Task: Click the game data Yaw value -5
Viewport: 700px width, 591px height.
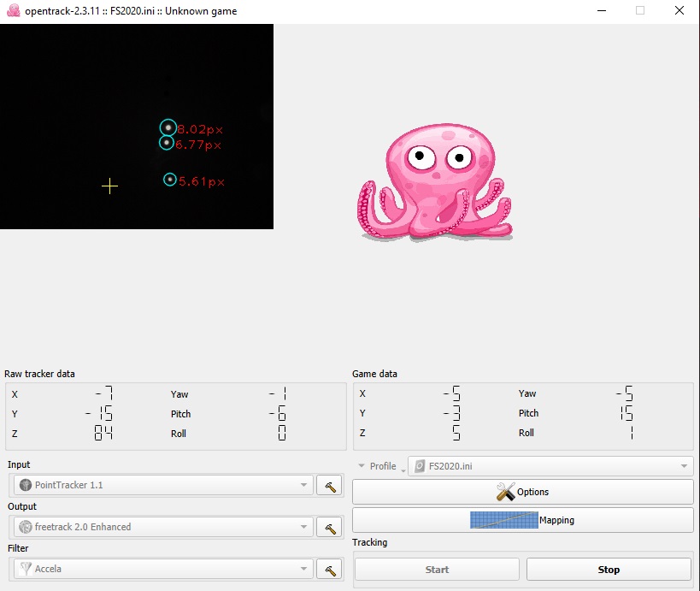Action: (625, 393)
